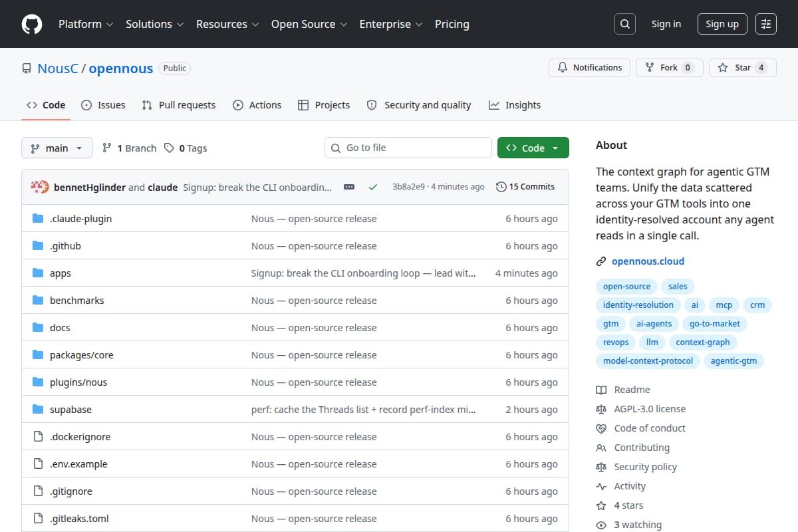Screen dimensions: 798x532
Task: Open the GitHub homepage logo
Action: coord(32,24)
